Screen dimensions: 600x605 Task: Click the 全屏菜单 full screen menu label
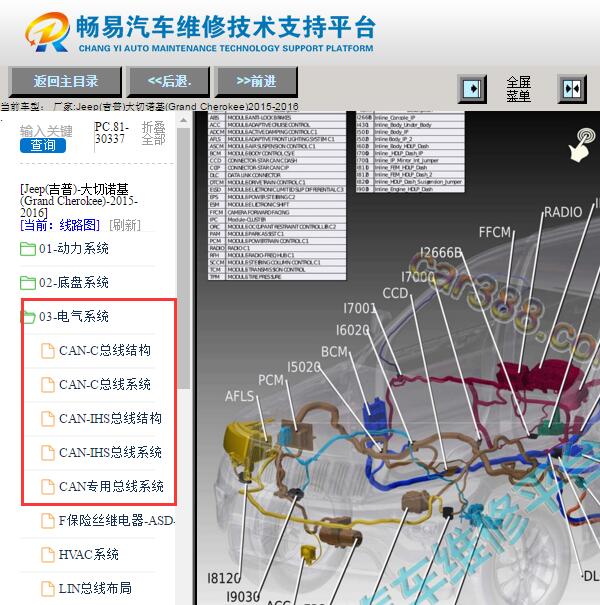[519, 89]
